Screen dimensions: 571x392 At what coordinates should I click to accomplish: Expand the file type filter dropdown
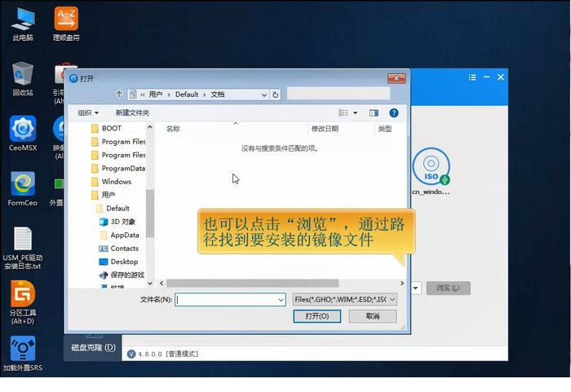(x=344, y=299)
